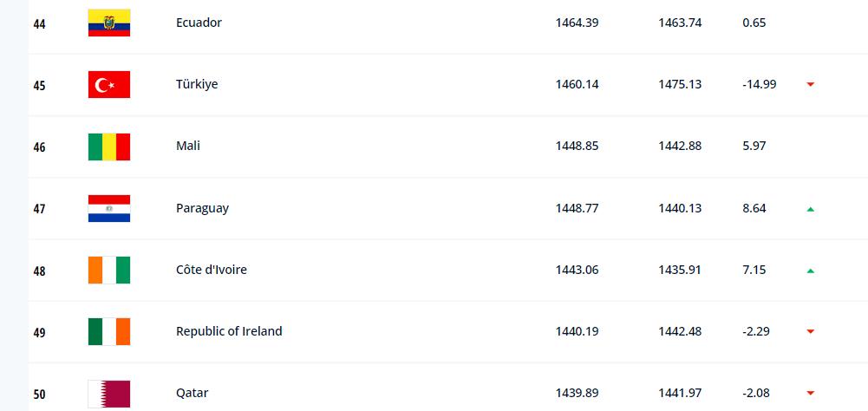Click the Ecuador flag icon

pos(109,23)
